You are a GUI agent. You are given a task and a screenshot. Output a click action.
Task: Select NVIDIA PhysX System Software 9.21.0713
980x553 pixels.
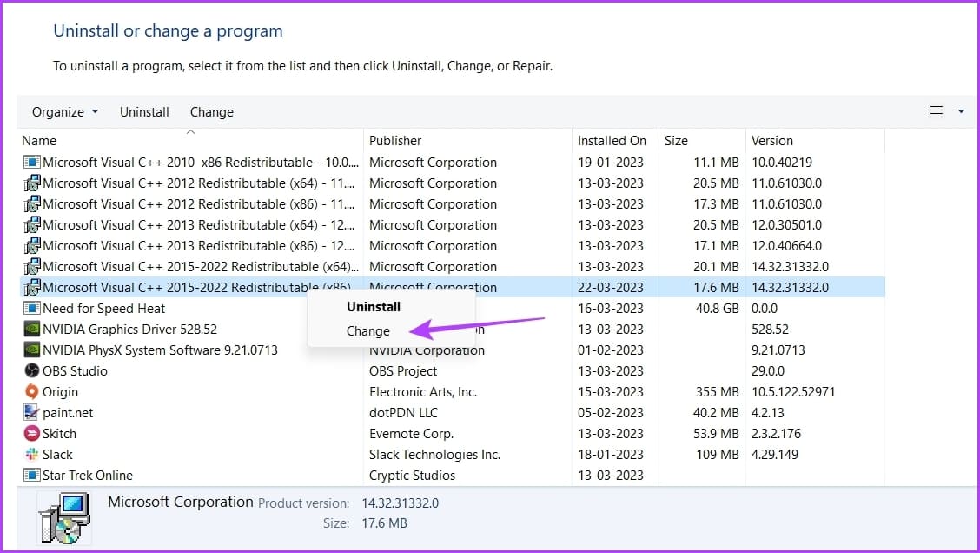pyautogui.click(x=160, y=350)
